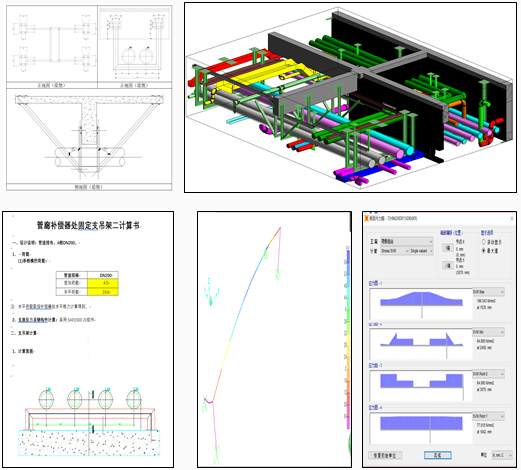Image resolution: width=521 pixels, height=470 pixels.
Task: Select the show max values radio option
Action: [484, 250]
